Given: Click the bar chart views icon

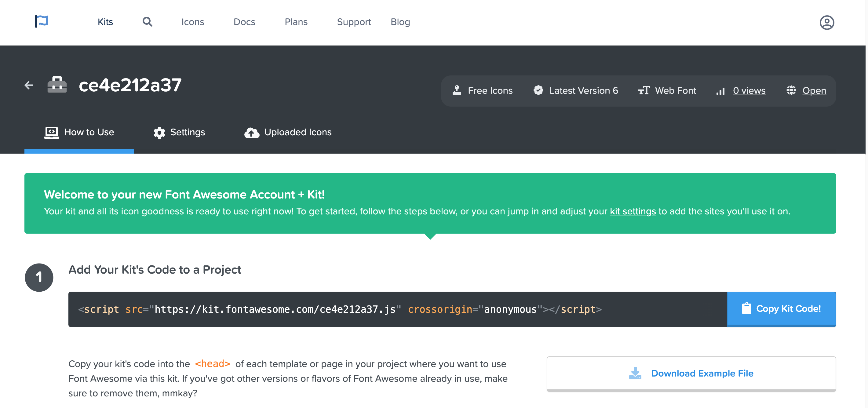Looking at the screenshot, I should tap(720, 91).
